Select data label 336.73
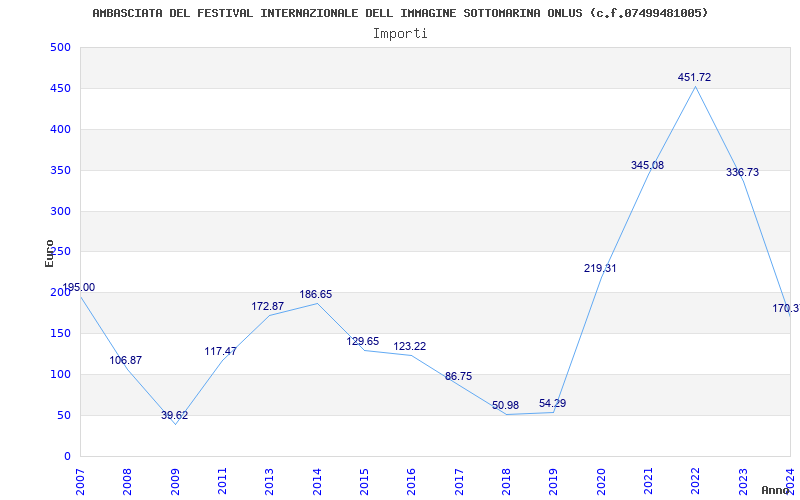 [742, 172]
